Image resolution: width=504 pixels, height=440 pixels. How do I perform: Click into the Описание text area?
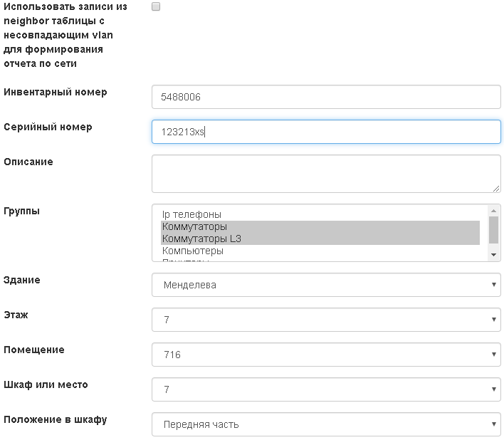[326, 173]
